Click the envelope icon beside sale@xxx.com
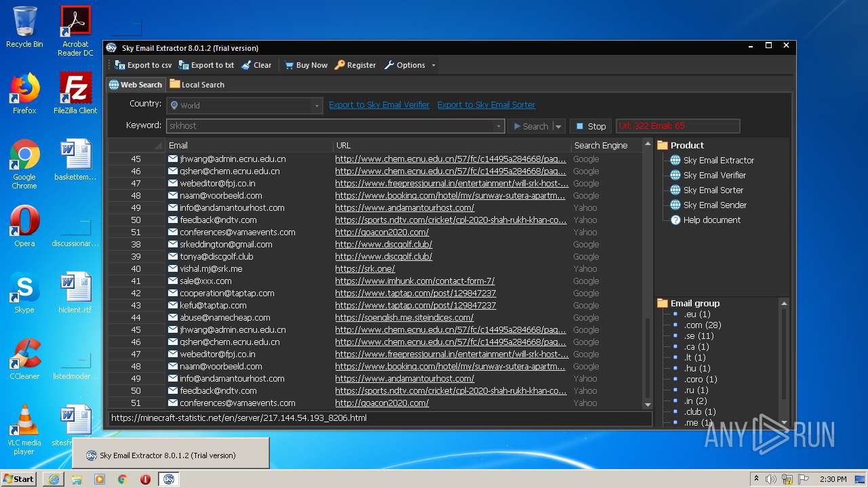The height and width of the screenshot is (488, 868). (x=173, y=281)
